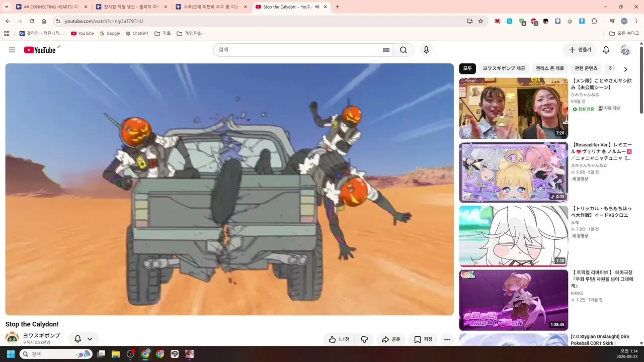This screenshot has width=644, height=362.
Task: Select the 젠레스 존 제로 chip
Action: click(x=550, y=68)
